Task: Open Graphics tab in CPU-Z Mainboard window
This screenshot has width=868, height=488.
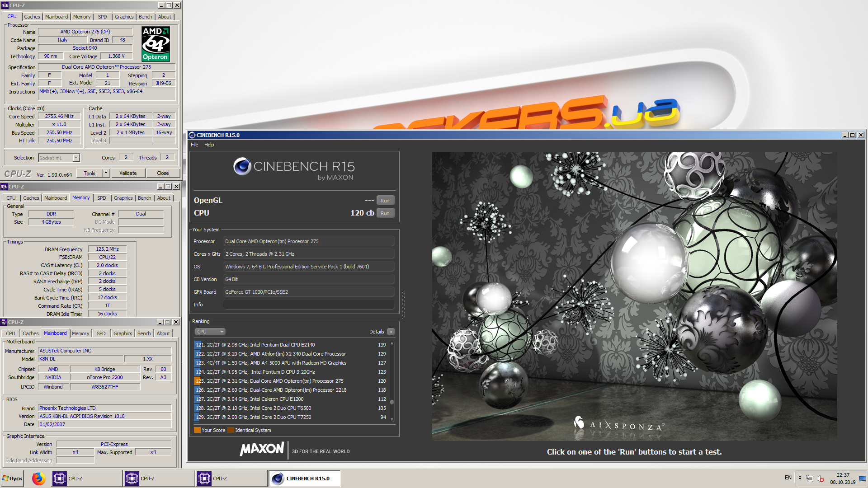Action: [123, 333]
